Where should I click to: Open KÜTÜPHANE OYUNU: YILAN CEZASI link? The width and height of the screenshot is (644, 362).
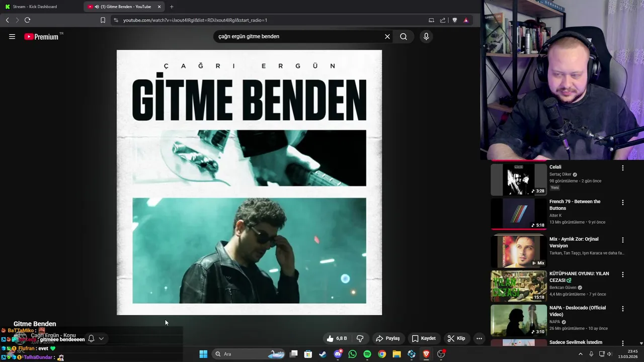pyautogui.click(x=579, y=277)
